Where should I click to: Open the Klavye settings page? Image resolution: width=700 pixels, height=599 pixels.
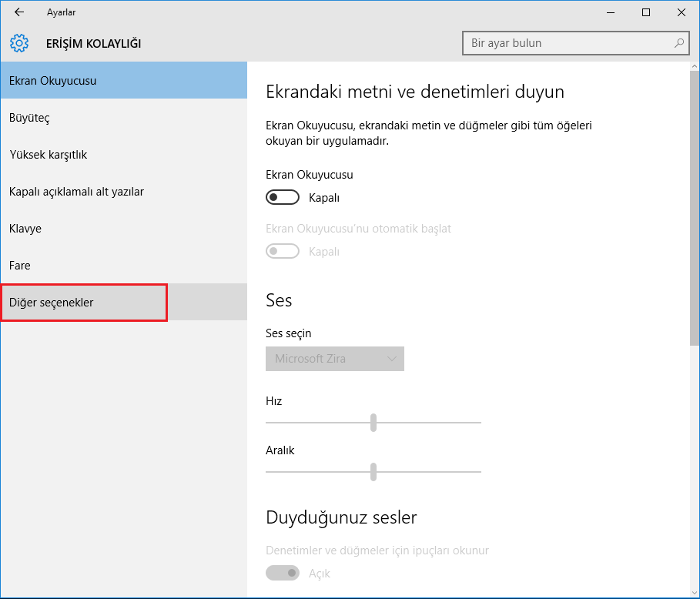coord(123,229)
